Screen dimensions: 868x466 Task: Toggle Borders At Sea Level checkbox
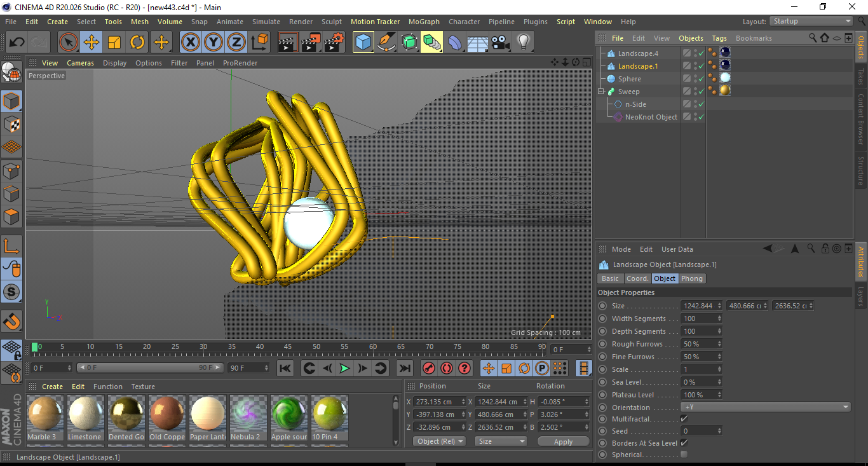point(684,442)
